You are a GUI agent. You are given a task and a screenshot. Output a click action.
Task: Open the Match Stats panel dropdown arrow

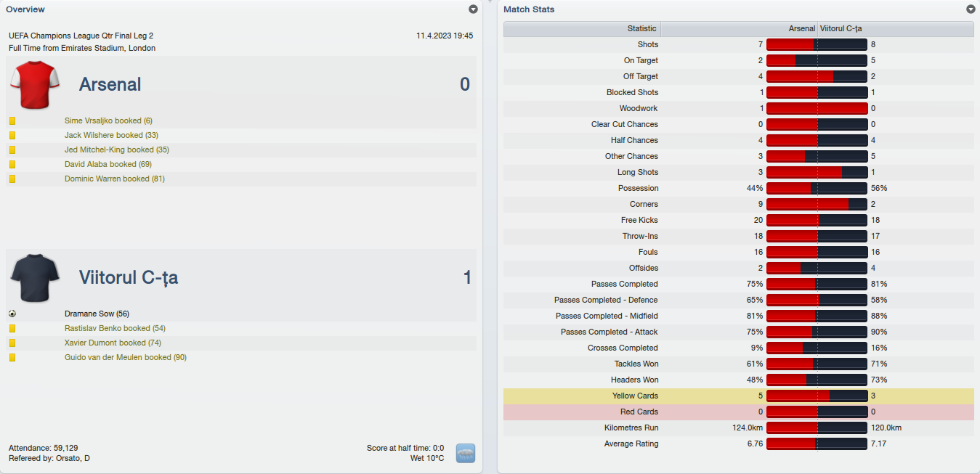pyautogui.click(x=971, y=9)
